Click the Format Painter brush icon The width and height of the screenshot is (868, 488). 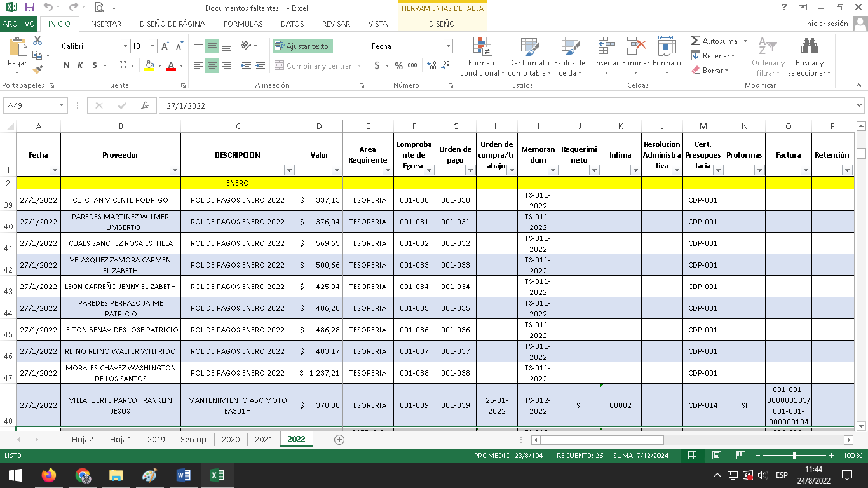point(37,70)
